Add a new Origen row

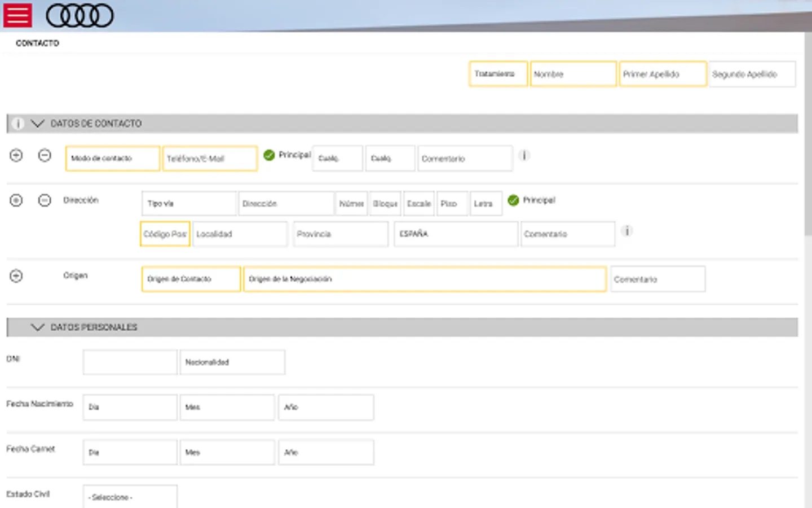(x=16, y=276)
